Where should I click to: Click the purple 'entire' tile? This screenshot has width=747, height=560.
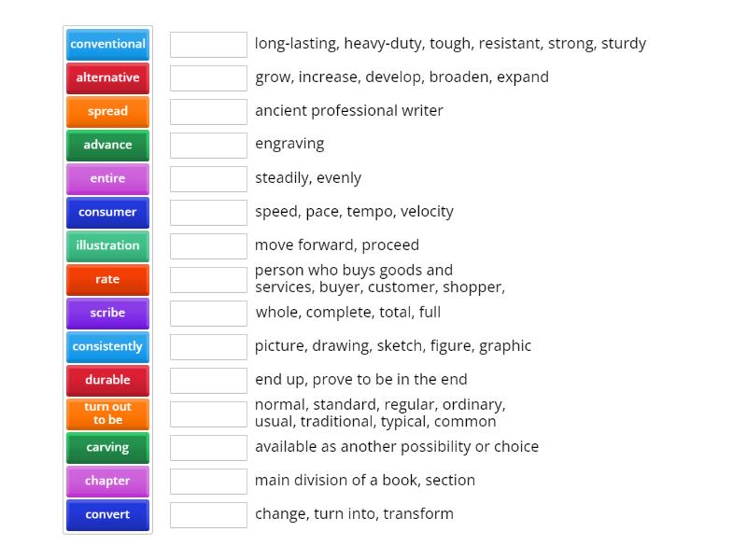pyautogui.click(x=107, y=178)
